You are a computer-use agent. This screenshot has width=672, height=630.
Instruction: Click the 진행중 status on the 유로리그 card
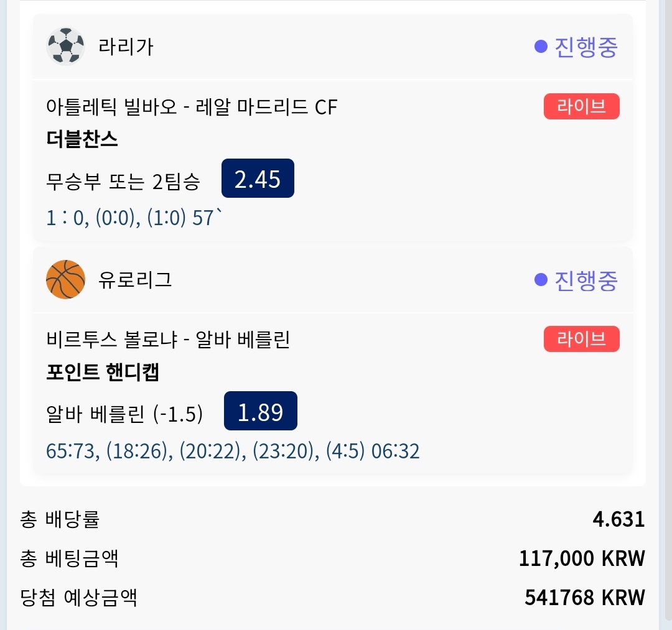[586, 280]
